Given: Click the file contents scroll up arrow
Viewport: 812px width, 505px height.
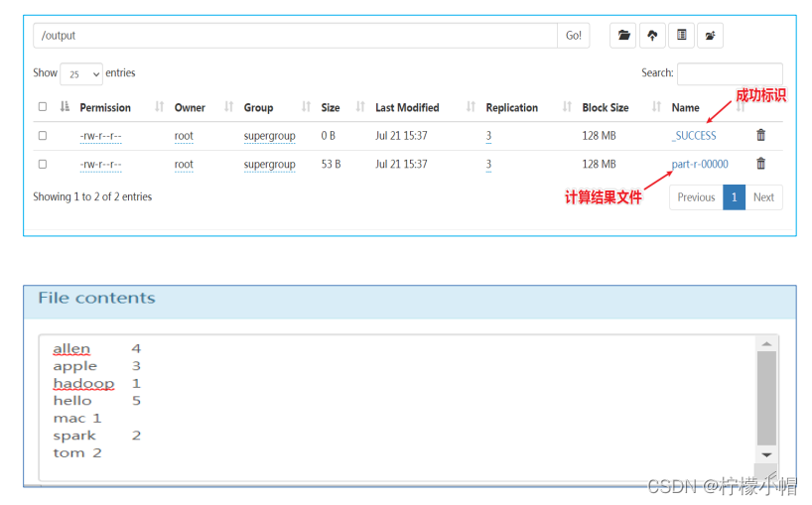Looking at the screenshot, I should (766, 343).
